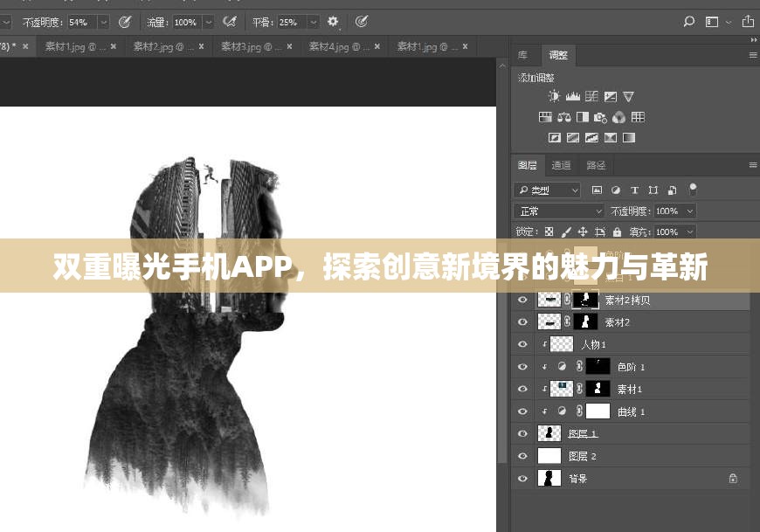Close the 素材3.jpg document tab
The width and height of the screenshot is (760, 532).
click(289, 46)
